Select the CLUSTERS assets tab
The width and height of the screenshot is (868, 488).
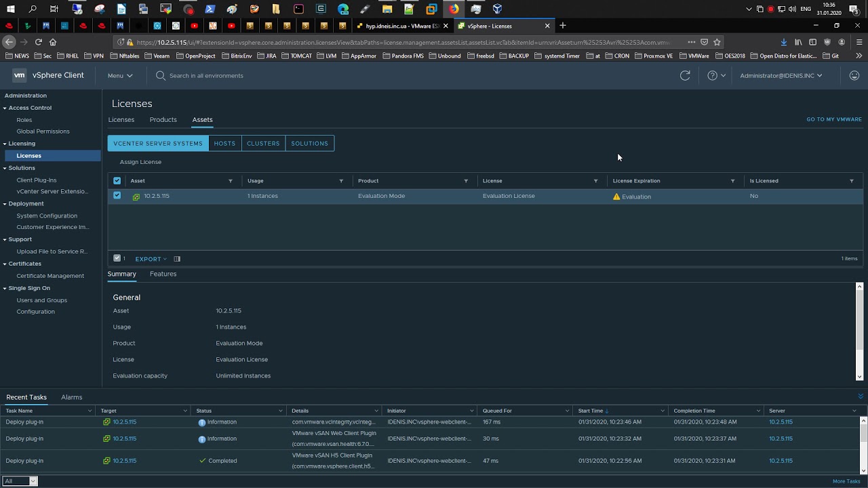(x=263, y=143)
